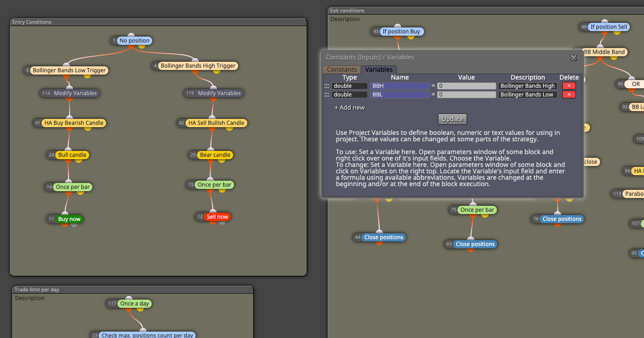
Task: Select the HA Sell Bullish Candle block
Action: click(217, 123)
